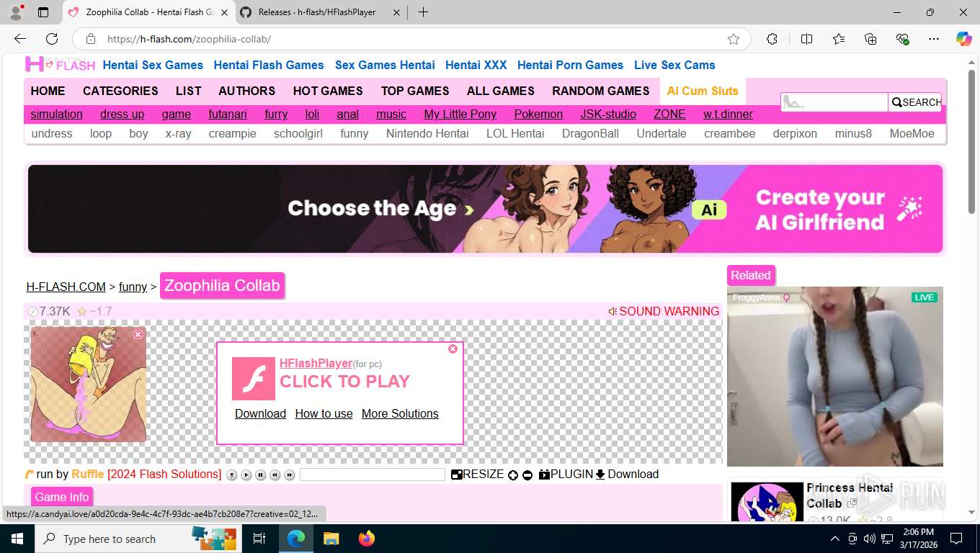Image resolution: width=980 pixels, height=553 pixels.
Task: Click the player progress bar
Action: (x=373, y=475)
